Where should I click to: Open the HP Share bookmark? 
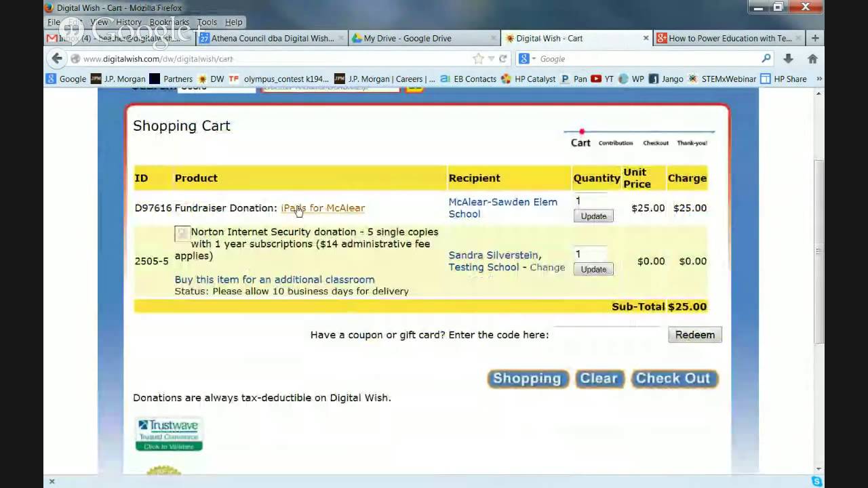[783, 79]
